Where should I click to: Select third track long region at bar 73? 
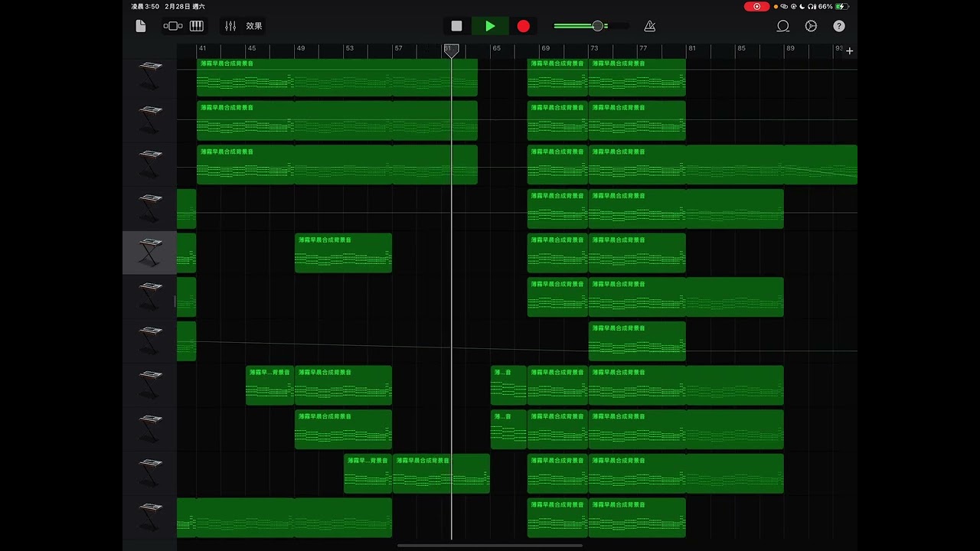(723, 165)
